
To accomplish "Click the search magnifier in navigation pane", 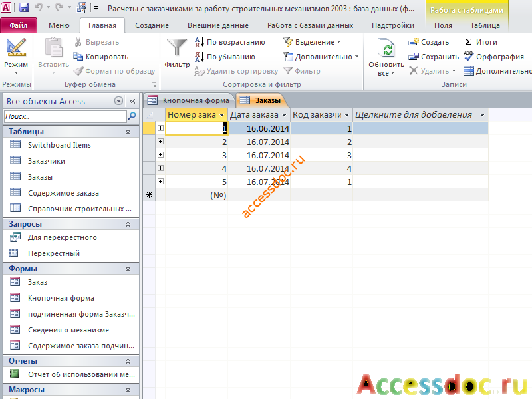I will 132,116.
